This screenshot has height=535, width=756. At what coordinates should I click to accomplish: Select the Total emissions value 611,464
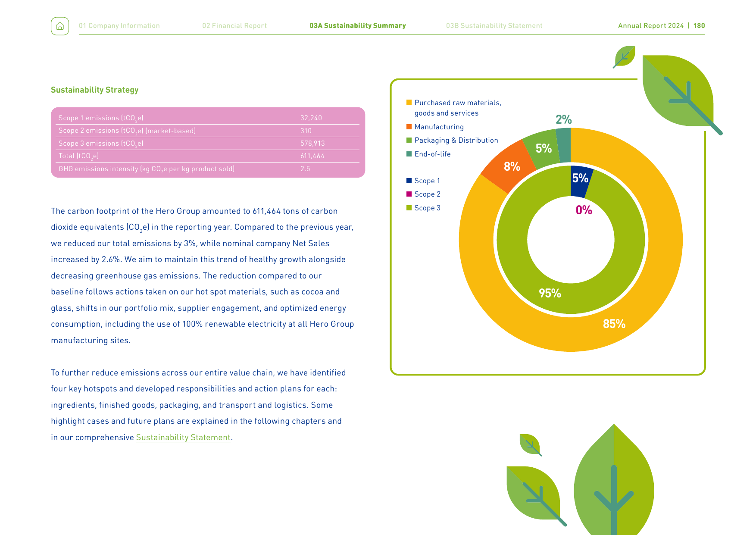[x=312, y=156]
